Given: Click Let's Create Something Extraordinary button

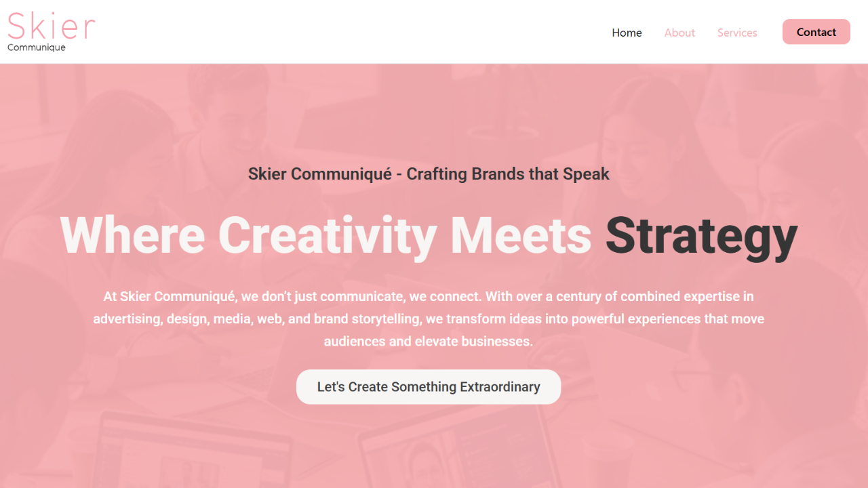Looking at the screenshot, I should tap(429, 387).
